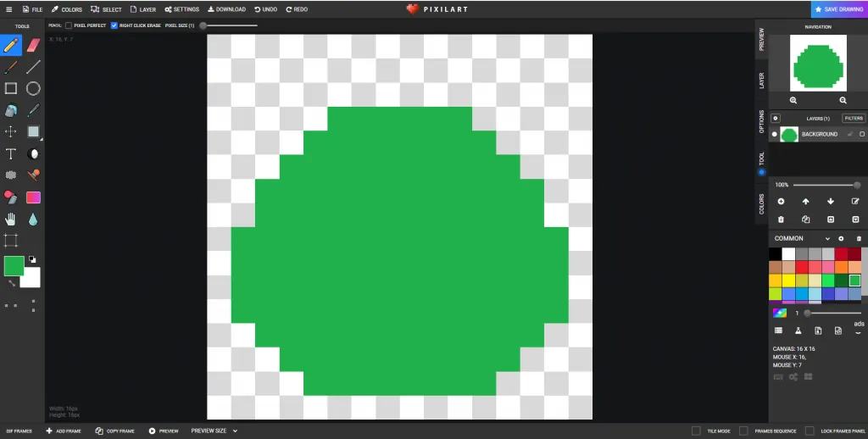Open the Settings menu
Viewport: 868px width, 439px height.
click(182, 9)
